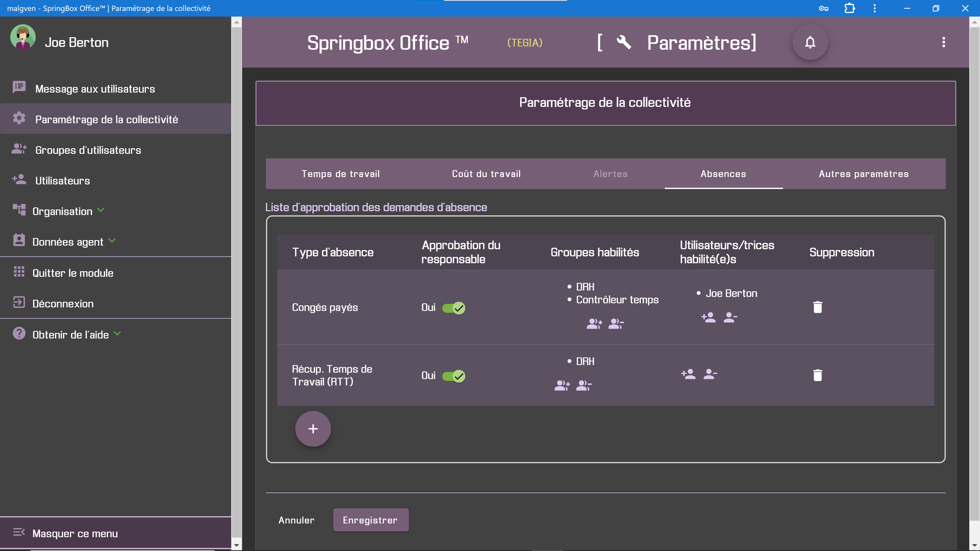Add a group to the RTT row
This screenshot has width=980, height=551.
tap(562, 385)
